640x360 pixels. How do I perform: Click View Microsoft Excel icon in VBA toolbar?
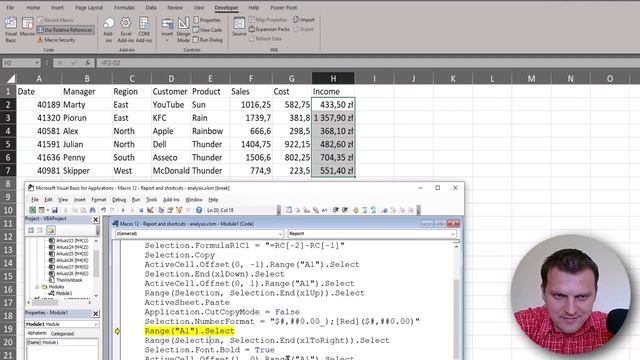[32, 210]
